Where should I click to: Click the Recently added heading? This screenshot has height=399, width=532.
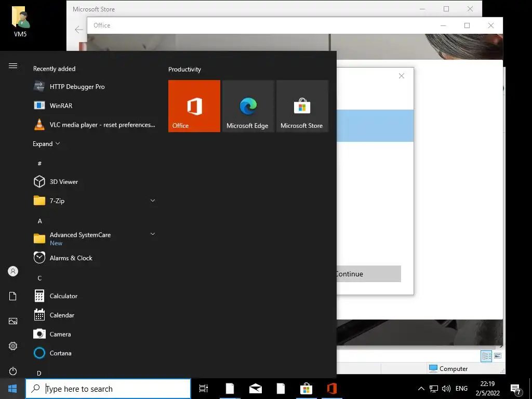(54, 69)
